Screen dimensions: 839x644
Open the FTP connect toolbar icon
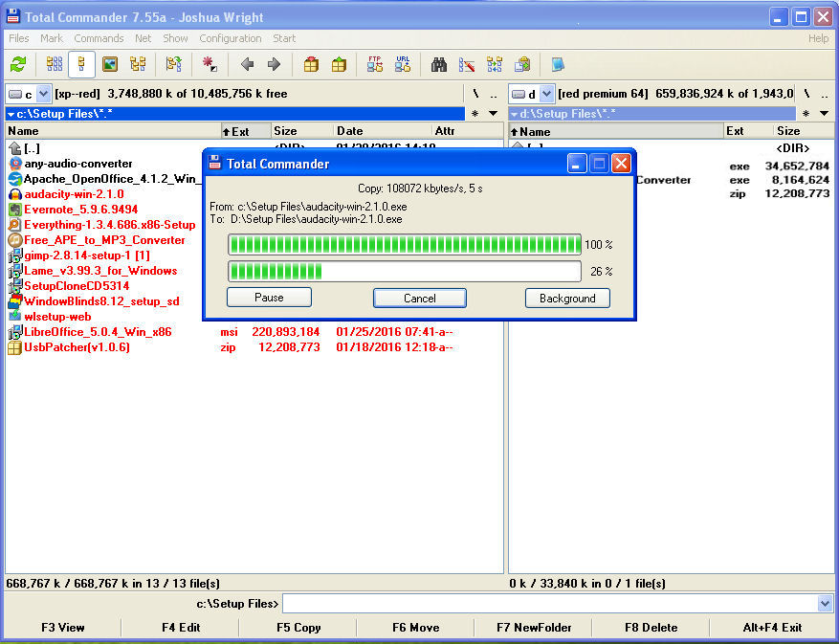pyautogui.click(x=375, y=64)
